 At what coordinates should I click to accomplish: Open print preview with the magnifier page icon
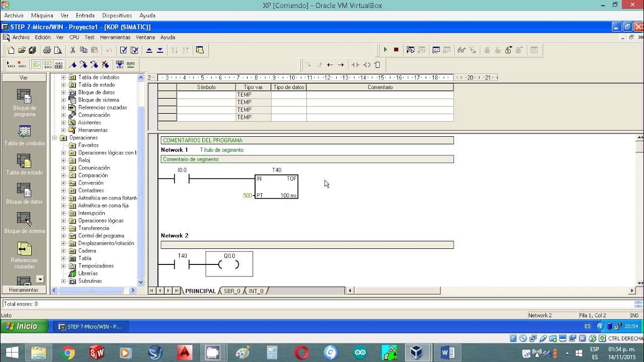pyautogui.click(x=57, y=50)
